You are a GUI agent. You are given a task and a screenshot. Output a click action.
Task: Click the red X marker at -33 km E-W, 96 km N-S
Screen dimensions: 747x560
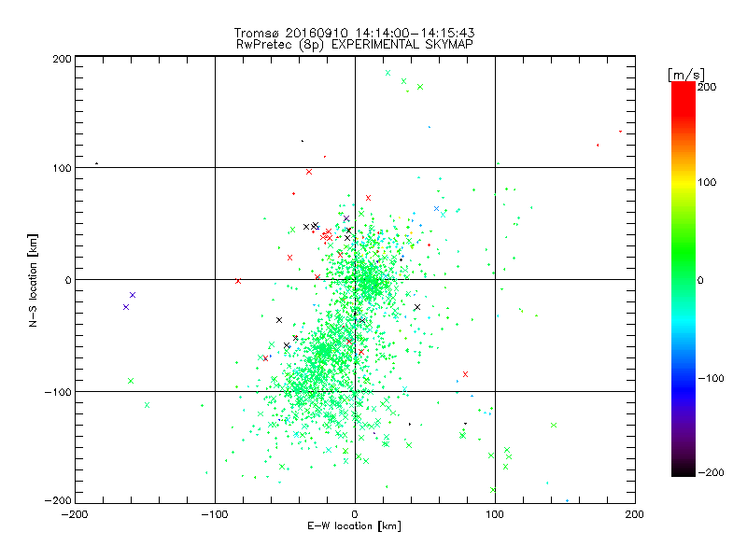click(309, 172)
